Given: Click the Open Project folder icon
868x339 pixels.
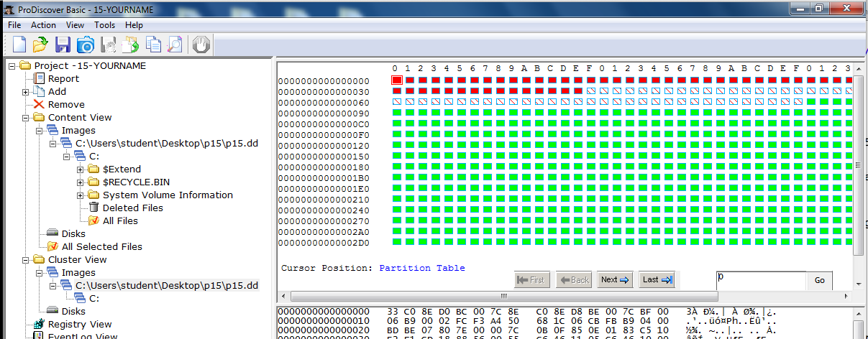Looking at the screenshot, I should pyautogui.click(x=40, y=45).
